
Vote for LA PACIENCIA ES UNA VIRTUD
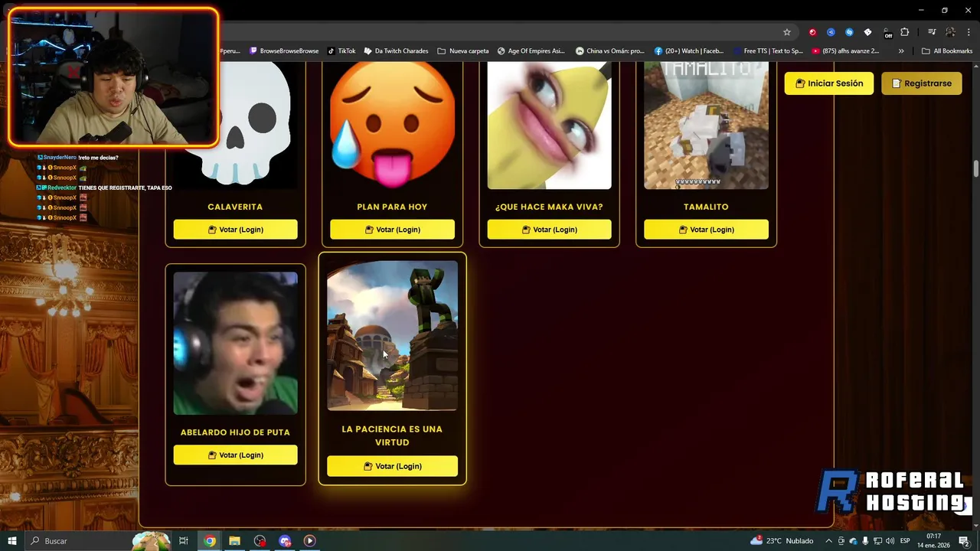click(x=392, y=466)
